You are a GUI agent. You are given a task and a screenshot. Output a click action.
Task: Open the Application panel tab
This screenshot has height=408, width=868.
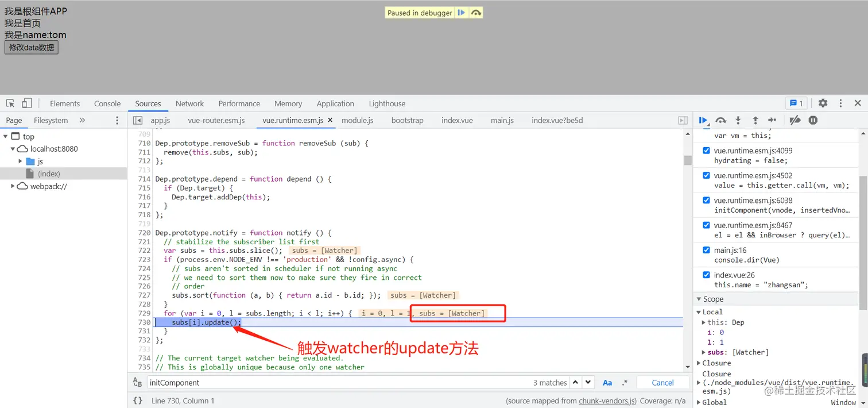tap(335, 103)
